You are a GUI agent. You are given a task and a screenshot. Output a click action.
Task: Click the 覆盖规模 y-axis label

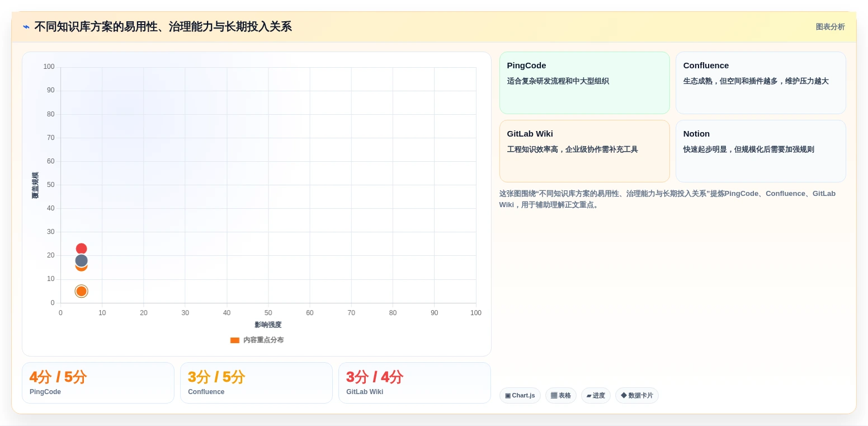point(35,185)
